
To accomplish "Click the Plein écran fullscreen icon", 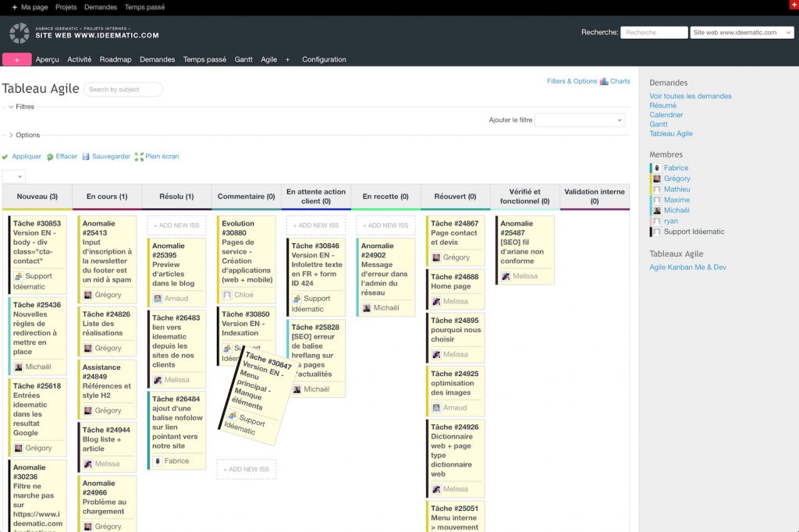I will coord(139,157).
